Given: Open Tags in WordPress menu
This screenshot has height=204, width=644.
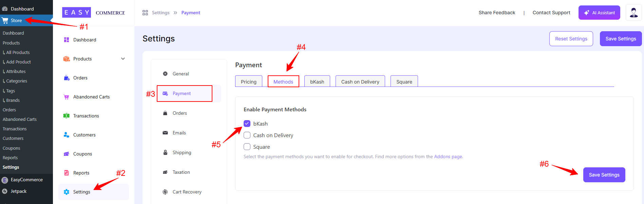Looking at the screenshot, I should pos(10,91).
